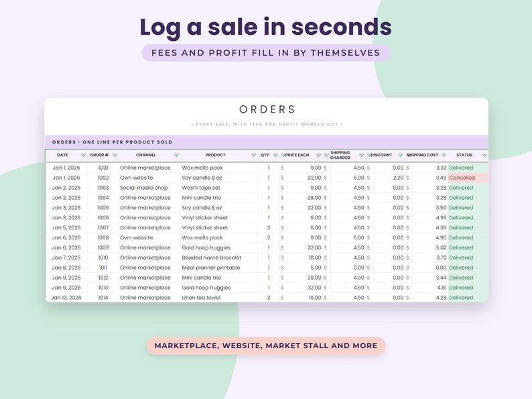Open the STATUS column filter dropdown
The image size is (532, 399).
(x=484, y=155)
